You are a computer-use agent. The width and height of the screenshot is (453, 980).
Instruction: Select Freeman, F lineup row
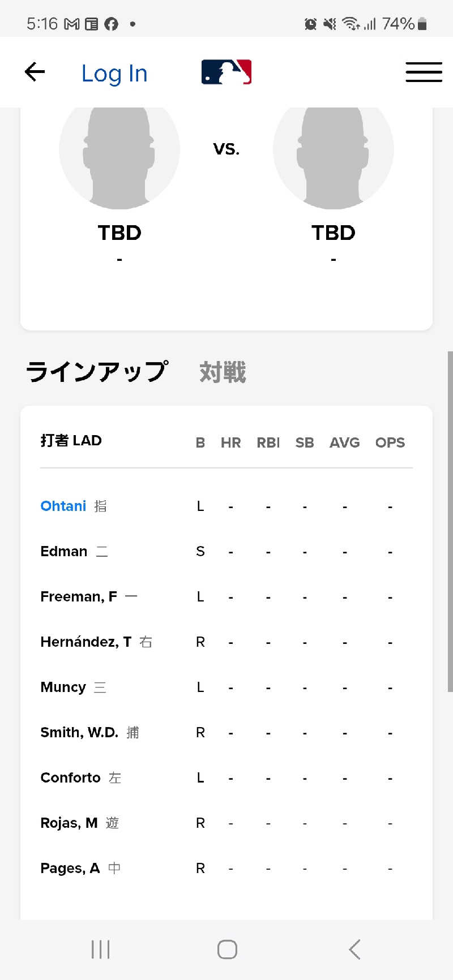click(79, 596)
